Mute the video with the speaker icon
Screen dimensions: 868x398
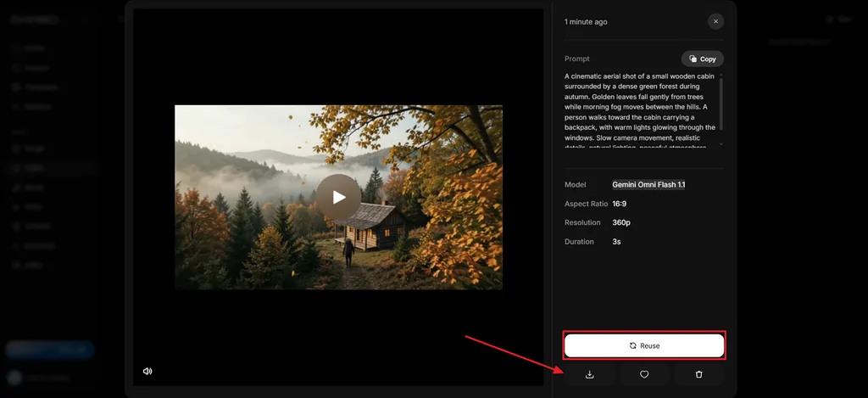click(147, 372)
